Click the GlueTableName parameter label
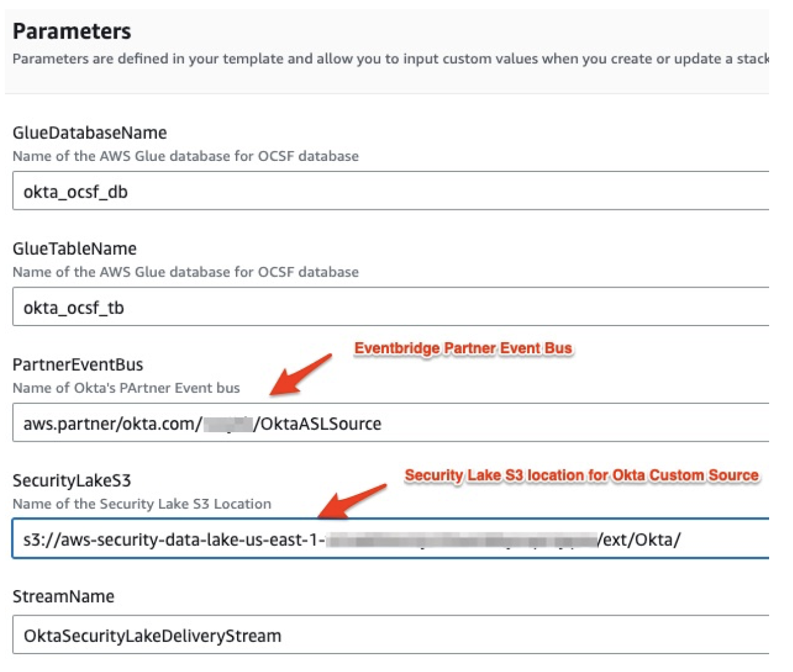The height and width of the screenshot is (672, 793). pyautogui.click(x=74, y=248)
